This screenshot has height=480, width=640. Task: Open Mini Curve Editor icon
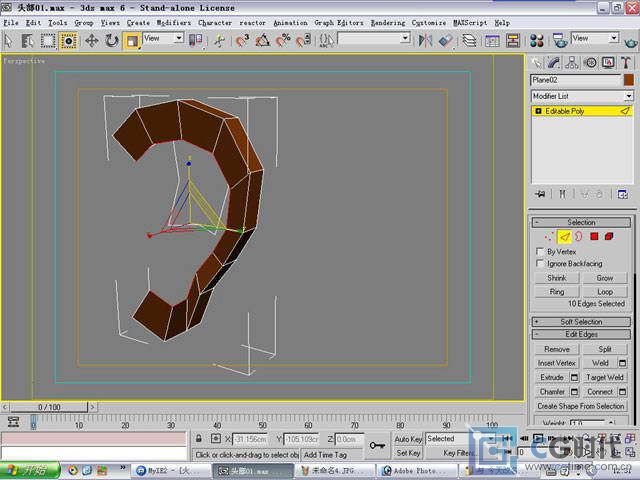coord(13,422)
